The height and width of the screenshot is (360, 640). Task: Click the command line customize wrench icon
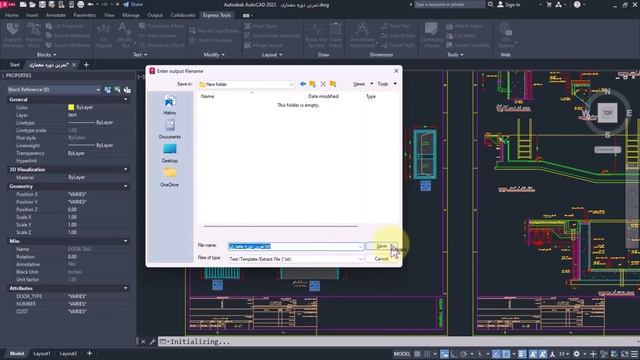click(151, 342)
